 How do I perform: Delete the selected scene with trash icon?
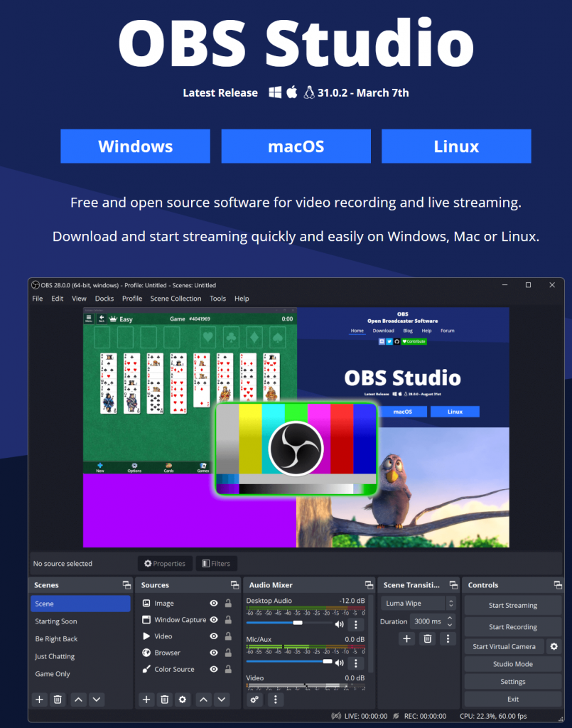click(x=58, y=700)
